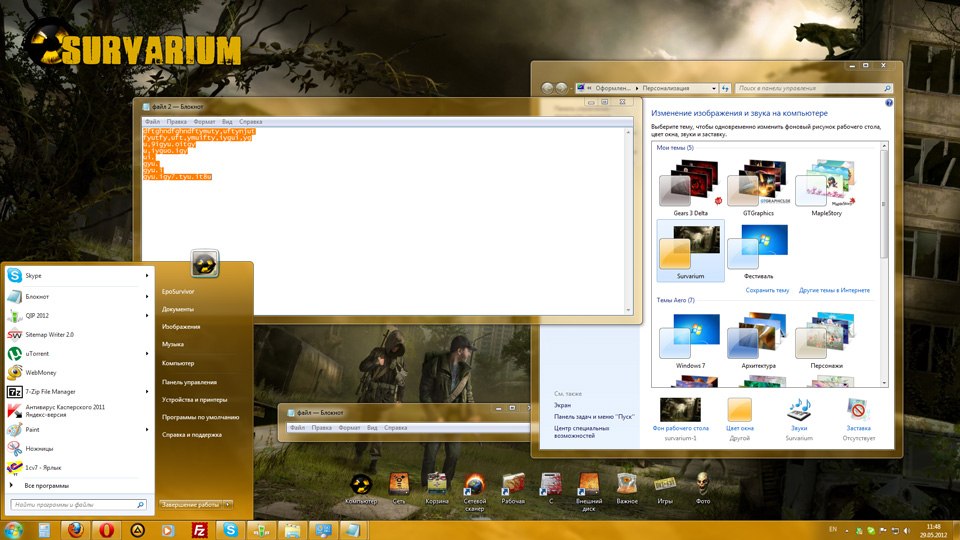This screenshot has width=960, height=540.
Task: Open Важное desktop folder
Action: (x=627, y=489)
